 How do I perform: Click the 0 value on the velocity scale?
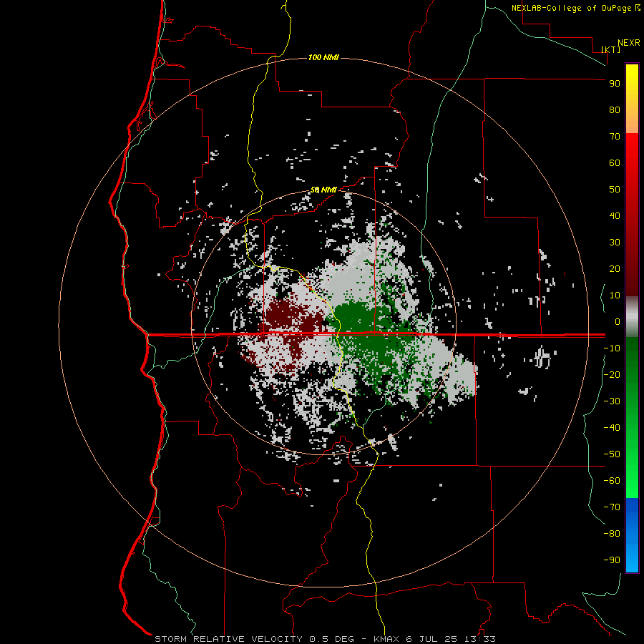[618, 321]
